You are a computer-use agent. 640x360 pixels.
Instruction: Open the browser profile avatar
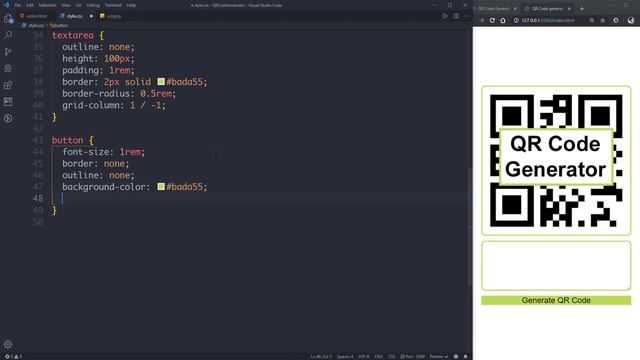pos(631,20)
